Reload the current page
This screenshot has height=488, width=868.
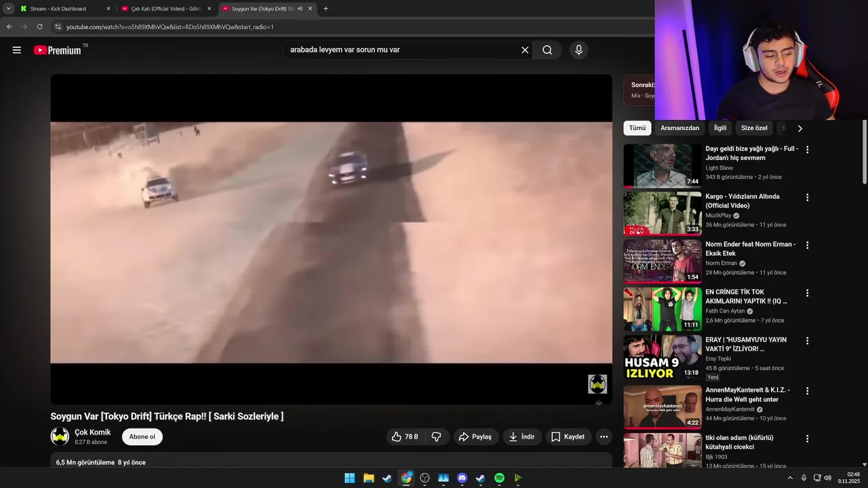click(40, 26)
